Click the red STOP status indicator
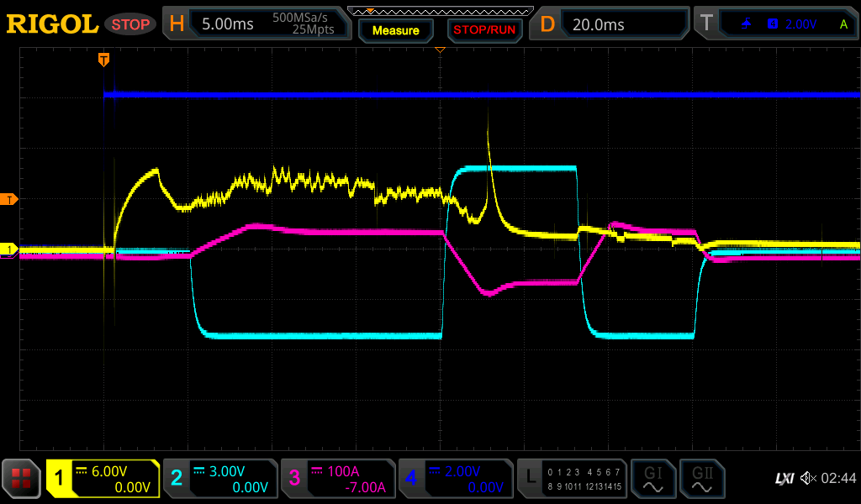This screenshot has width=861, height=504. click(x=130, y=24)
